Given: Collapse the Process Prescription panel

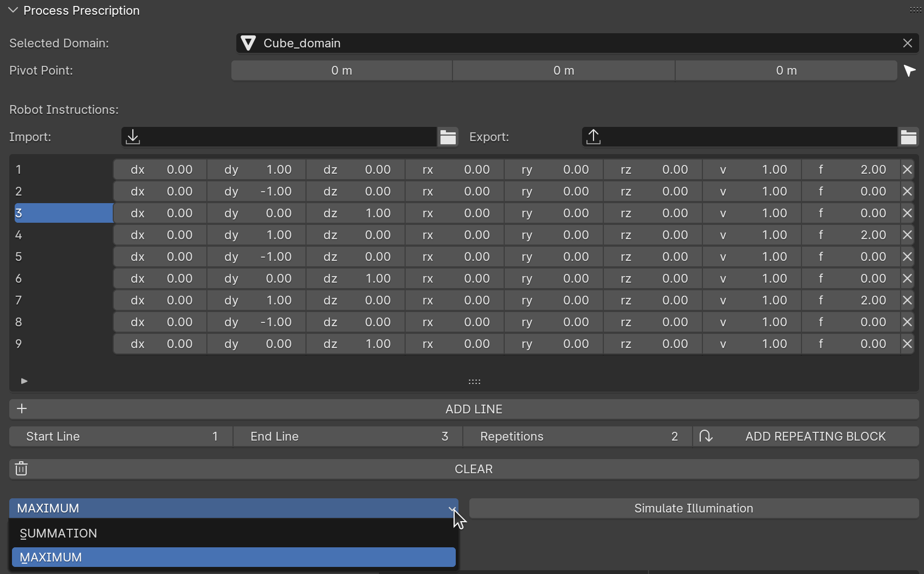Looking at the screenshot, I should (13, 10).
